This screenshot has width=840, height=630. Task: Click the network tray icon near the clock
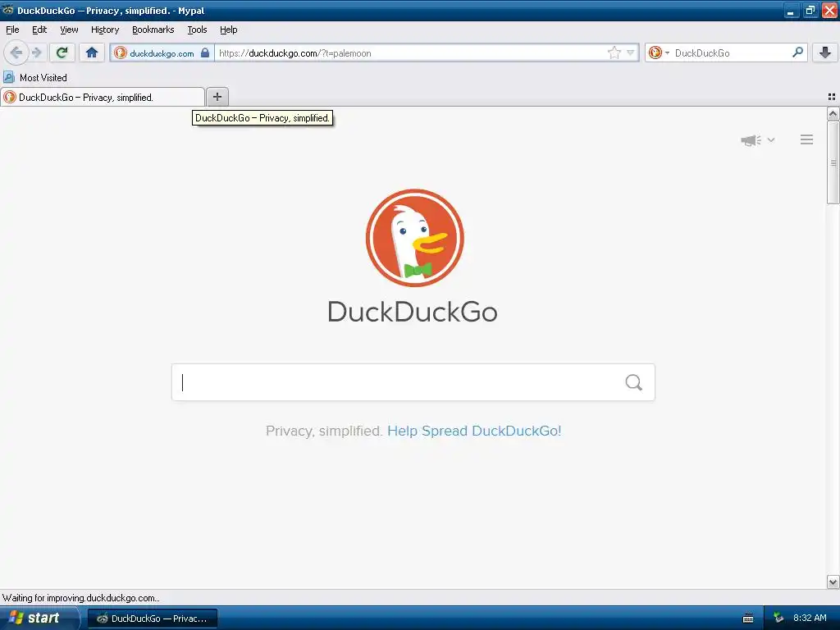(778, 618)
